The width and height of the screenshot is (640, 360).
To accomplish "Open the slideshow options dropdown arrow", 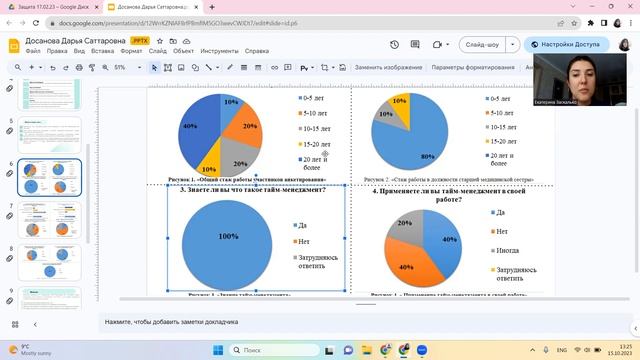I will point(513,44).
